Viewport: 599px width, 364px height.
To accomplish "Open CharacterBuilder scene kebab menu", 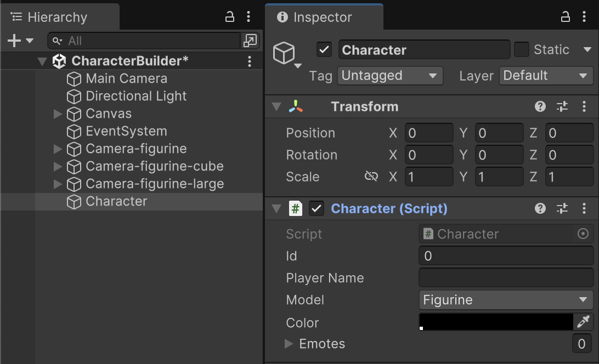I will [250, 61].
